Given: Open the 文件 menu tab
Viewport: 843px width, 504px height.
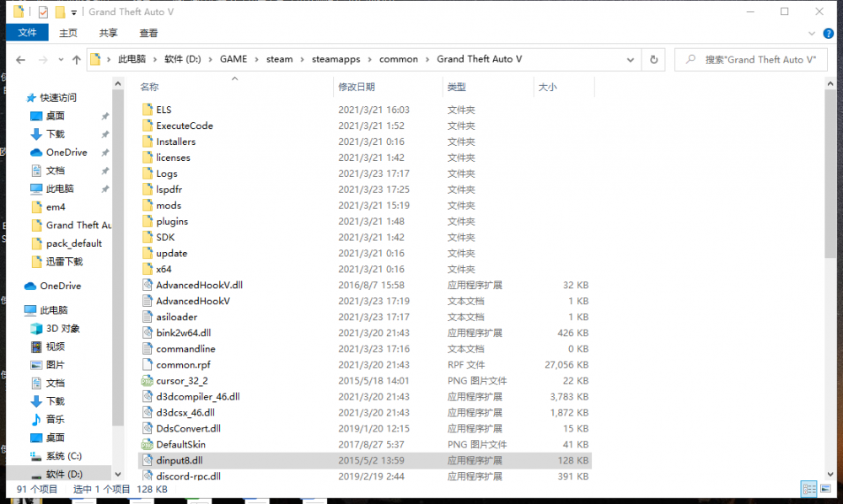Looking at the screenshot, I should (x=28, y=33).
